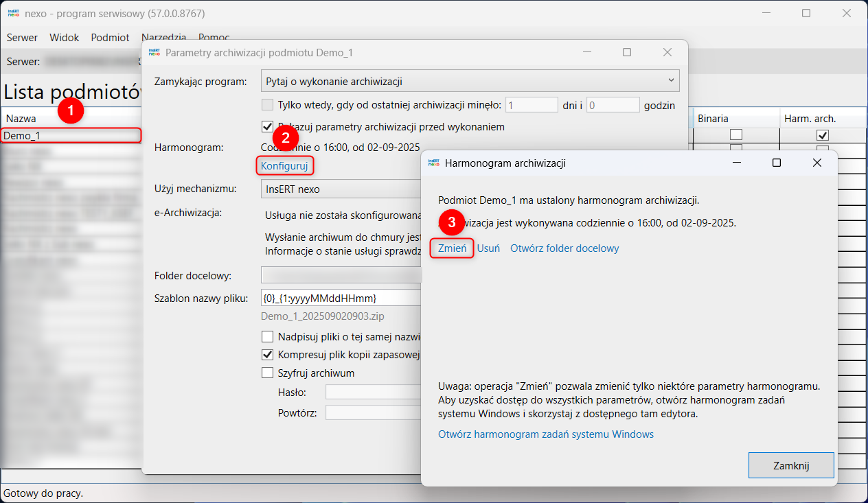Maximize the main nexo program serwisowy window
Viewport: 868px width, 503px height.
tap(806, 13)
